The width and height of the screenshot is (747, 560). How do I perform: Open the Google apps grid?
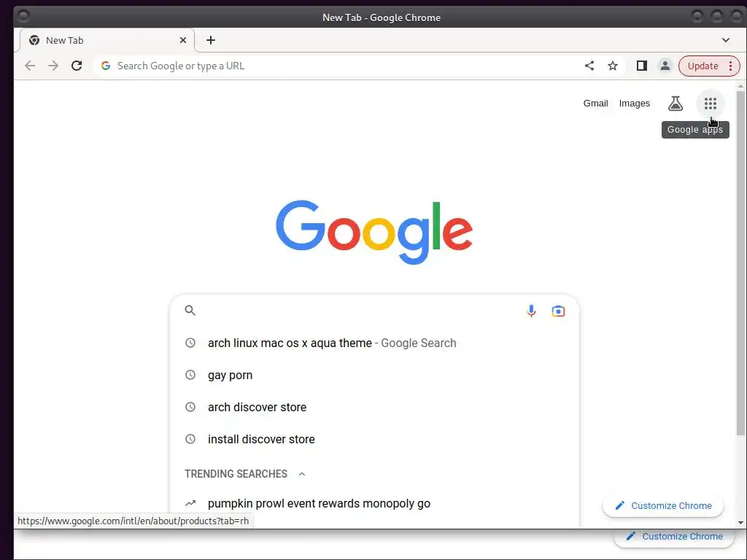(x=711, y=104)
